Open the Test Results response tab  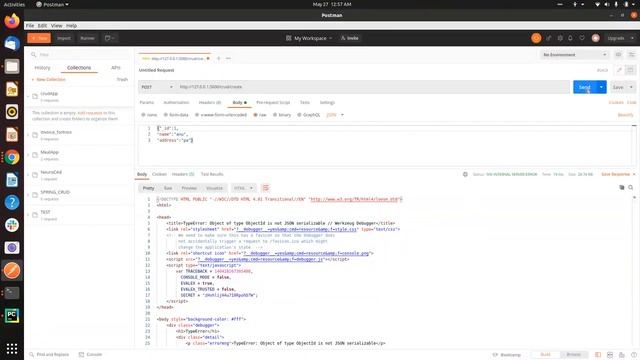[212, 174]
